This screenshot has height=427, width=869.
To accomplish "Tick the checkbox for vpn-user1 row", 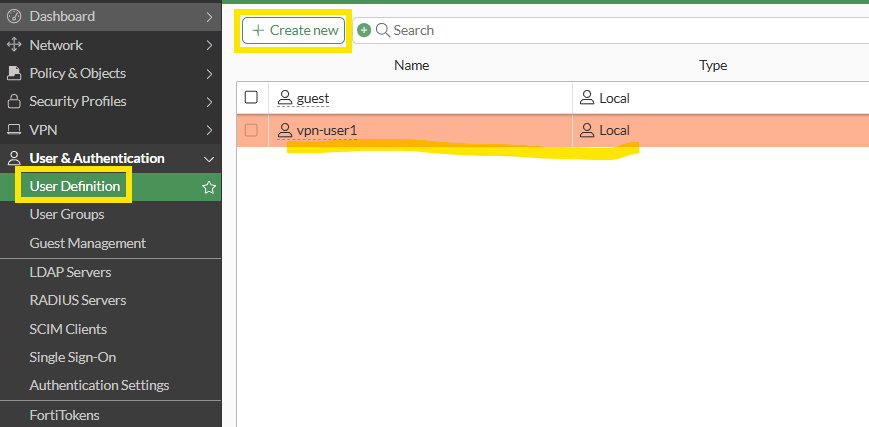I will [252, 130].
